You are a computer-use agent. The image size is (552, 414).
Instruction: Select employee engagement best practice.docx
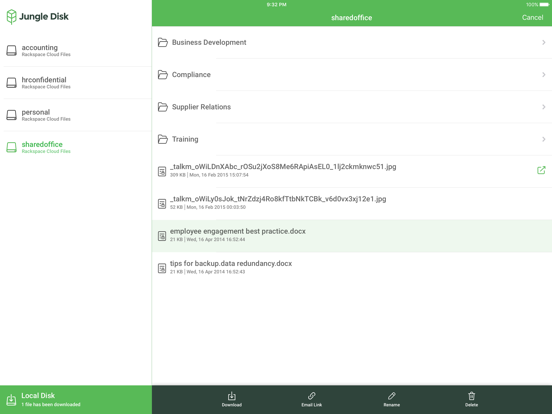[x=352, y=236]
